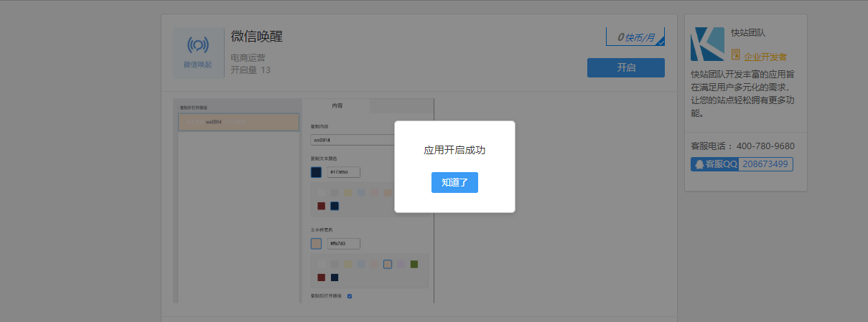Toggle the 复制后打开微信 checkbox

click(350, 295)
